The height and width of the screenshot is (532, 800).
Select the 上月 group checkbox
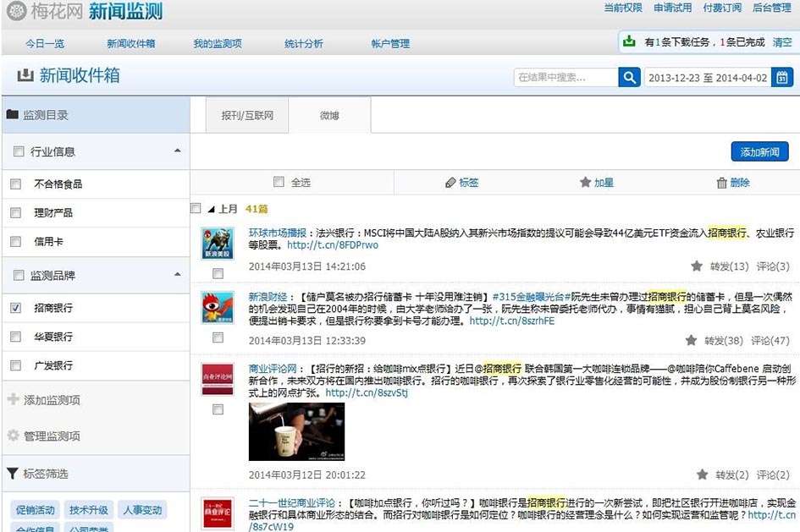(196, 208)
